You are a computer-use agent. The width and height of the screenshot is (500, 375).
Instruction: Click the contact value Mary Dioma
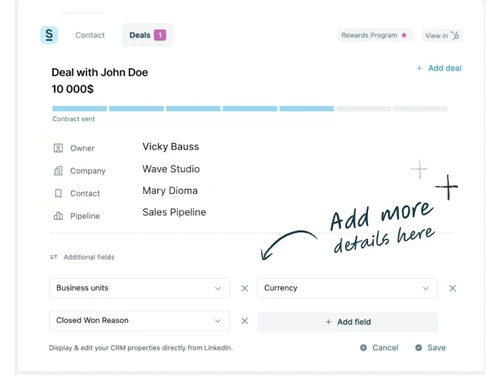coord(170,191)
